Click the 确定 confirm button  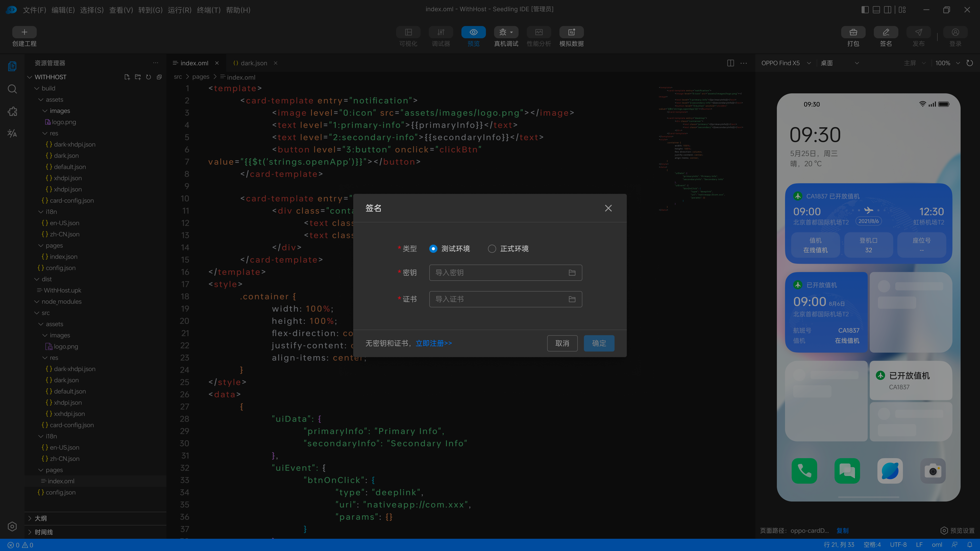pyautogui.click(x=599, y=343)
